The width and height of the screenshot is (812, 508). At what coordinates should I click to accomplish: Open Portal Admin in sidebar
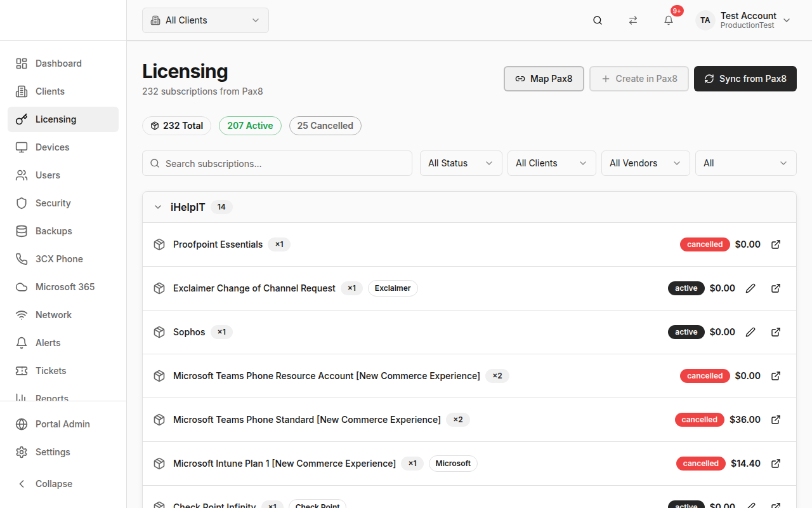(x=63, y=424)
